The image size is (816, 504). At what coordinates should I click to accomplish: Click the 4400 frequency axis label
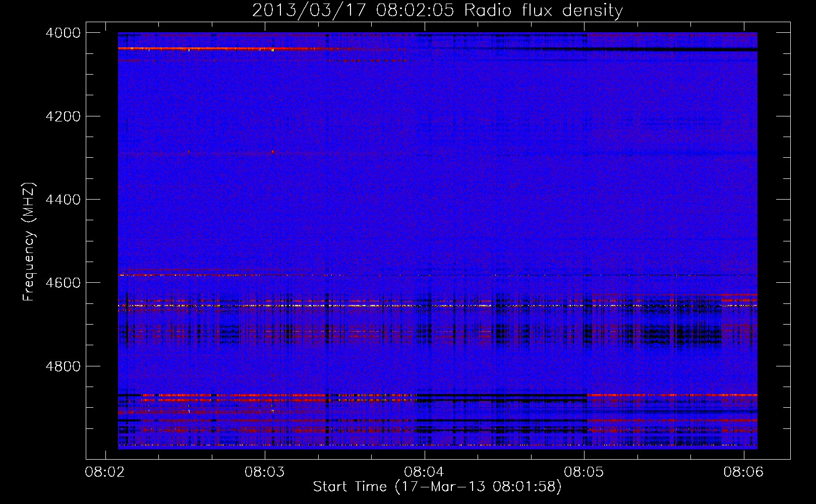coord(63,200)
